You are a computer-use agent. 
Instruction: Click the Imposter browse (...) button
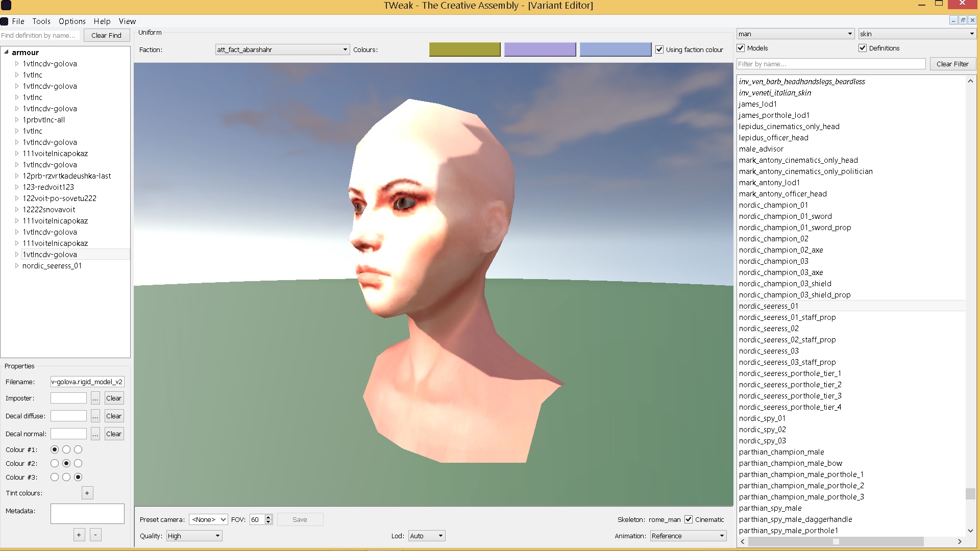click(95, 398)
